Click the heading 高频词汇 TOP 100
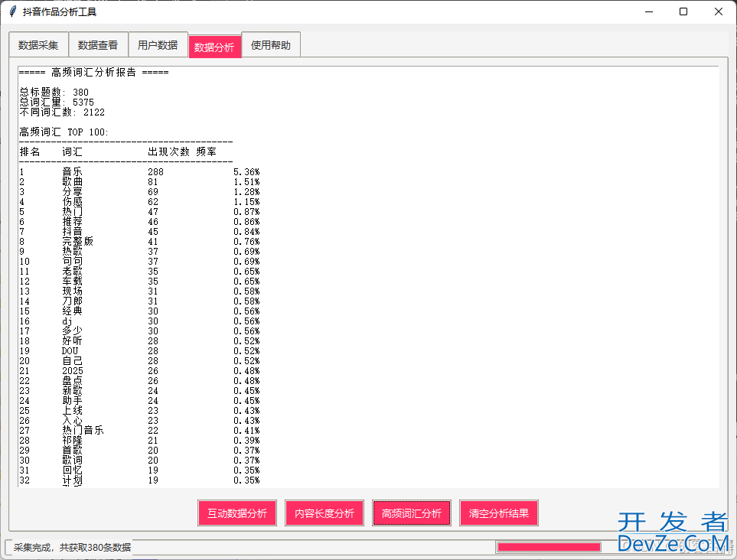 click(64, 132)
